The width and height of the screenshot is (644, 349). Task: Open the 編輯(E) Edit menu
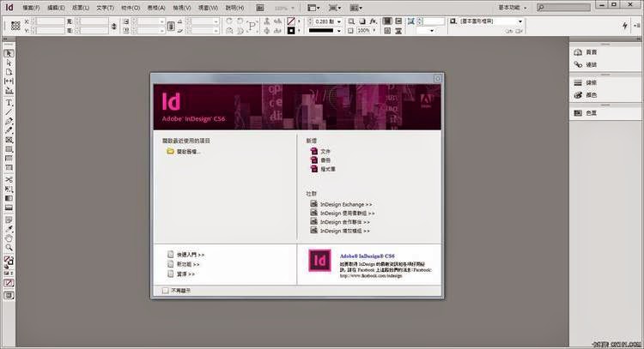tap(56, 8)
